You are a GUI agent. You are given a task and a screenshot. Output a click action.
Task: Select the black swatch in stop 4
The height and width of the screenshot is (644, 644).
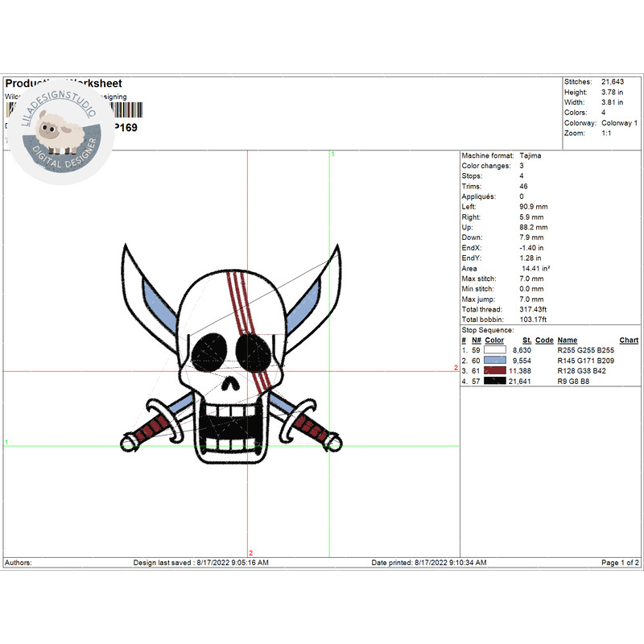point(494,380)
